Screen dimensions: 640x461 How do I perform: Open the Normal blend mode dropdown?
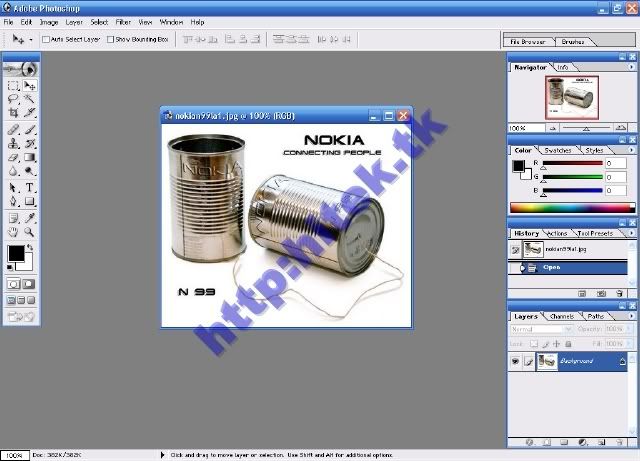[x=569, y=329]
